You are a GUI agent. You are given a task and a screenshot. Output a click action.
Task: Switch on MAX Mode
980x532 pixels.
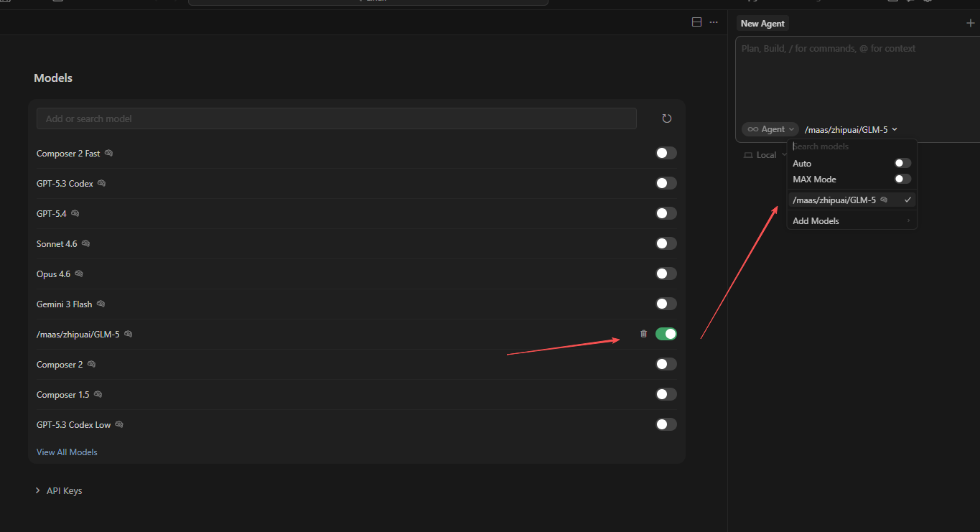pyautogui.click(x=902, y=179)
